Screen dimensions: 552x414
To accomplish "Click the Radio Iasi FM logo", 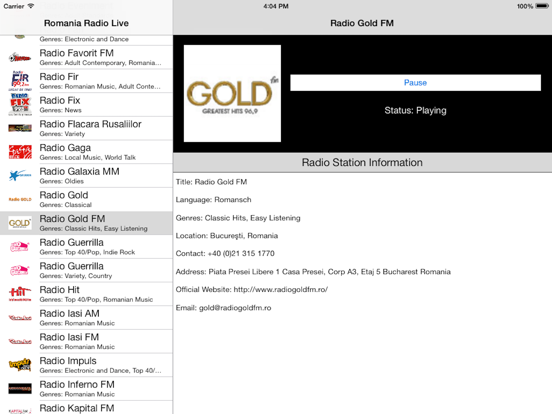I will [20, 341].
